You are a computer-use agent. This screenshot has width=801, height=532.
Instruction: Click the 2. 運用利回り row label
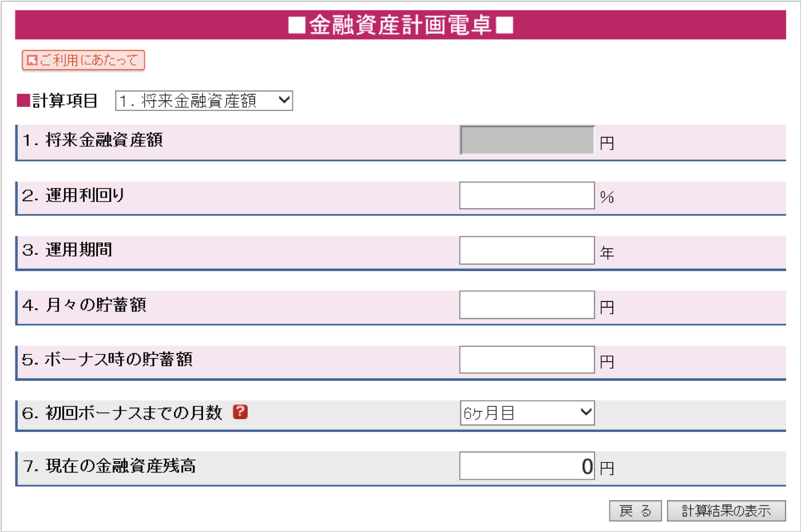point(73,196)
